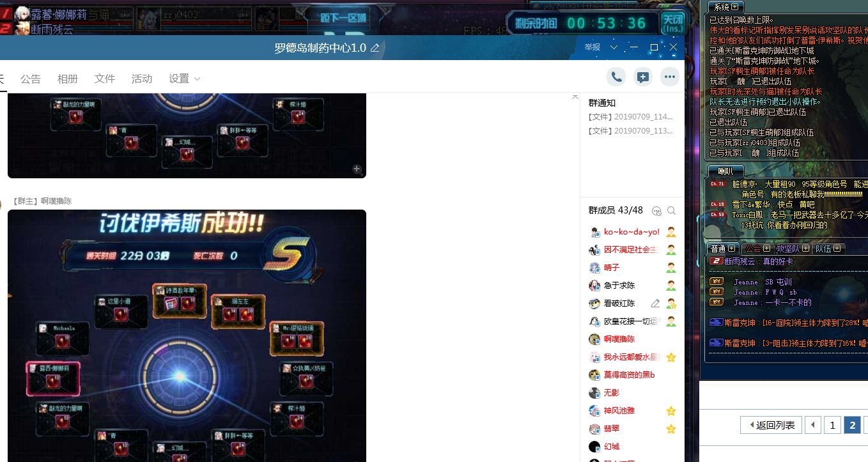Screen dimensions: 868x462
Task: Open the 设置 dropdown in group tabs
Action: point(185,79)
